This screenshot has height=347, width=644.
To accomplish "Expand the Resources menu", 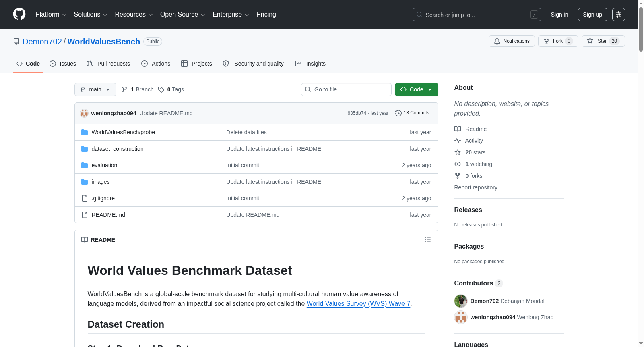I will coord(134,15).
